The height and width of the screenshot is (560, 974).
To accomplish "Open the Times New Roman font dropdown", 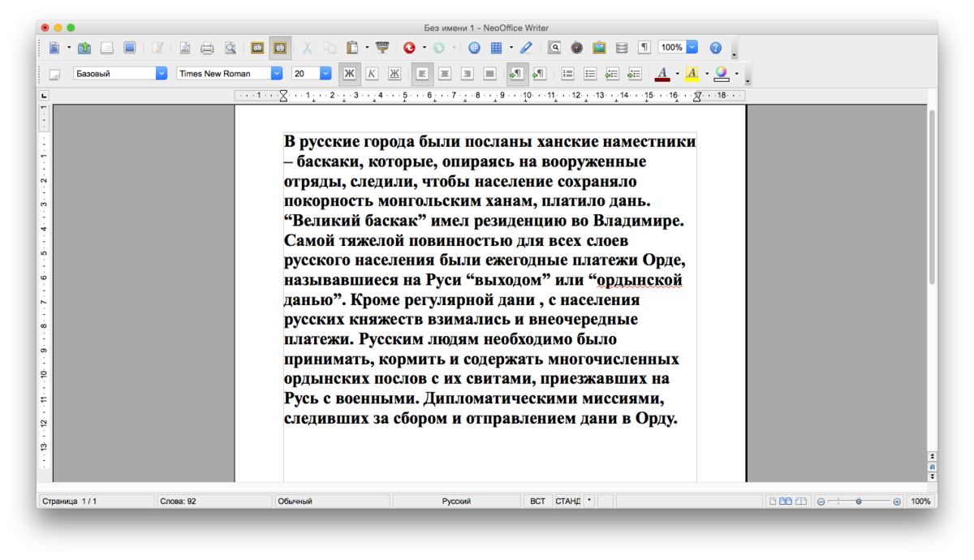I will click(277, 74).
